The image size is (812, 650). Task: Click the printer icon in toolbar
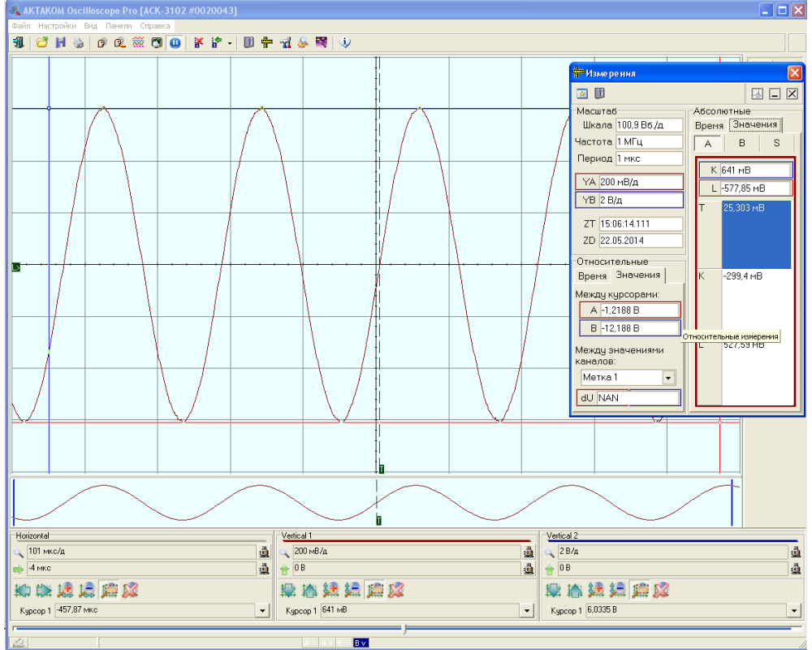point(78,43)
